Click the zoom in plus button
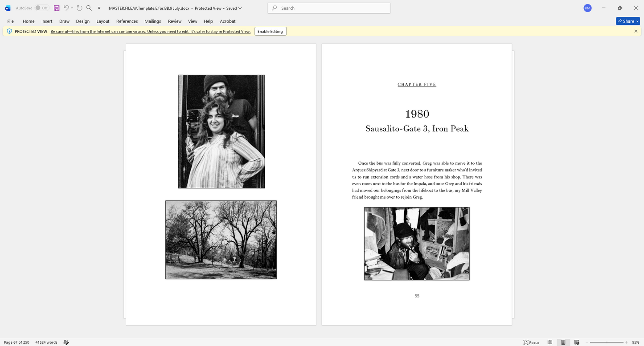Screen dimensions: 644x346 [626, 342]
